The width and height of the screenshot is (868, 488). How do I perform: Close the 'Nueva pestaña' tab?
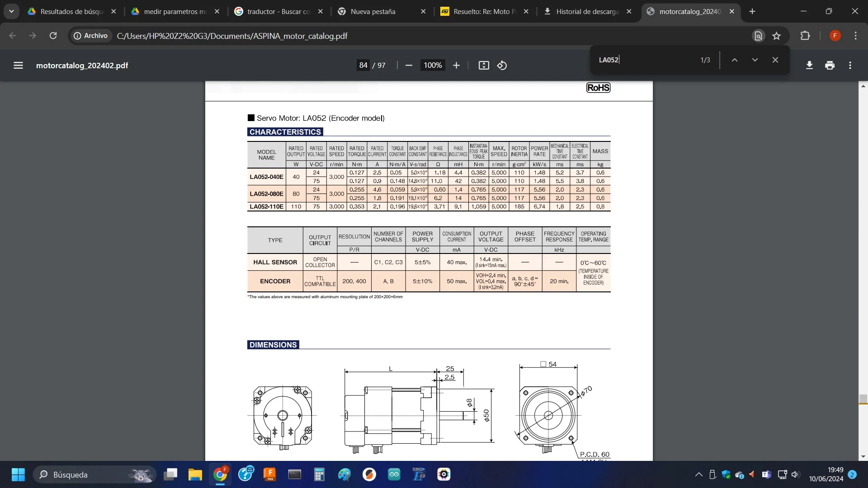click(423, 11)
